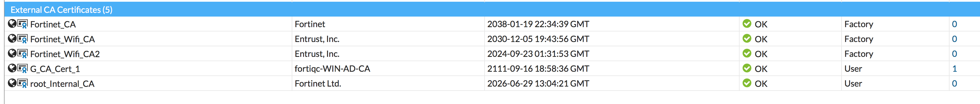Select the Fortinet_Wifi_CA certificate name

62,39
